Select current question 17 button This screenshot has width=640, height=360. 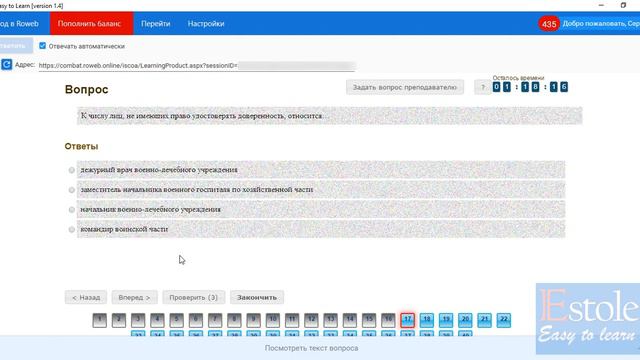coord(407,320)
